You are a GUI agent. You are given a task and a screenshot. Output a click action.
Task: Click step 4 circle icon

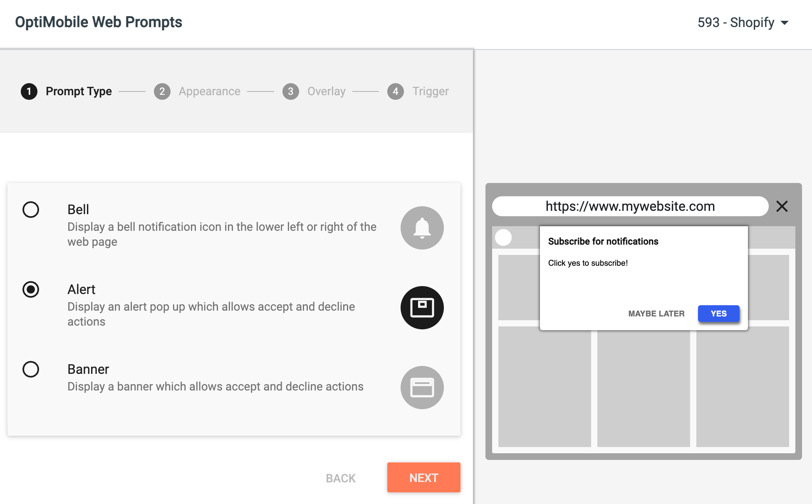[396, 91]
